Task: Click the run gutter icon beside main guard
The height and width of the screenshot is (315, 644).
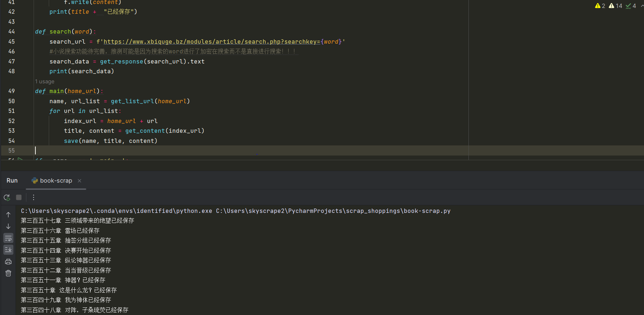Action: [20, 159]
